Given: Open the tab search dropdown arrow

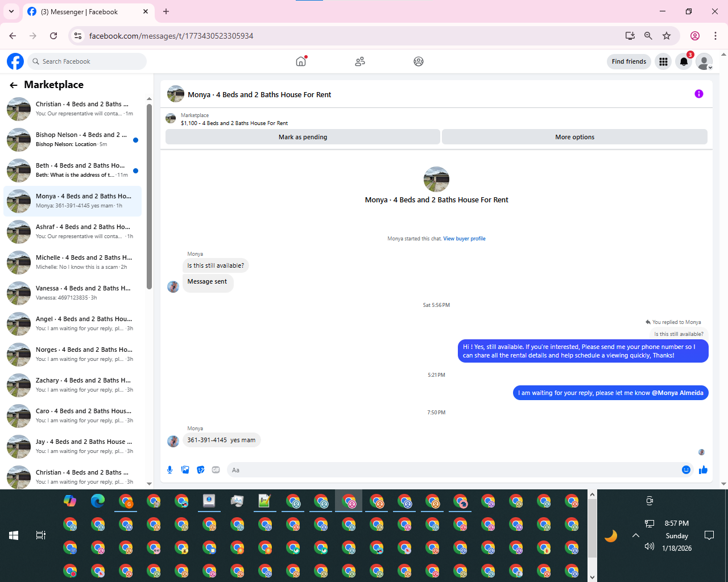Looking at the screenshot, I should point(11,11).
